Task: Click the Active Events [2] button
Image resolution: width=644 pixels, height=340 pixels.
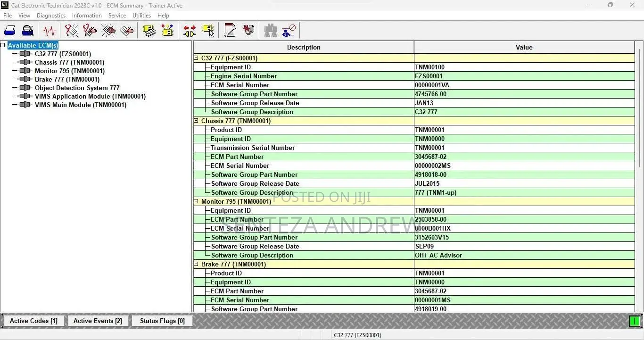Action: (x=98, y=321)
